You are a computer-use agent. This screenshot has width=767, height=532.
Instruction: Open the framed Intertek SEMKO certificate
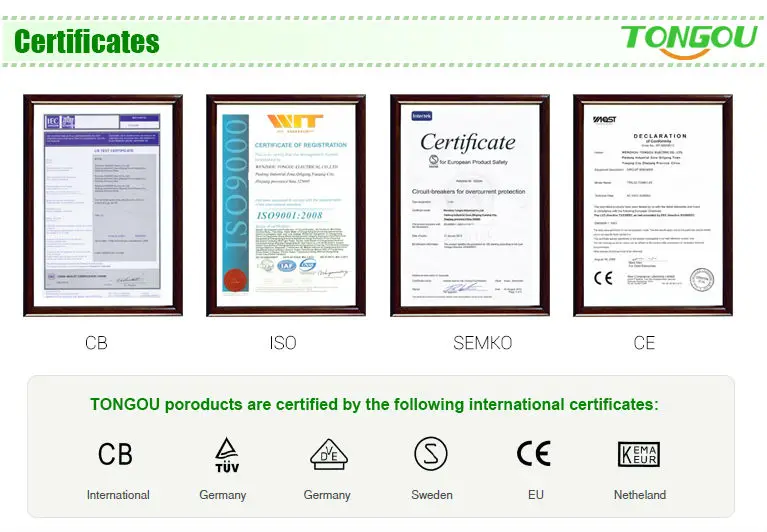point(470,205)
